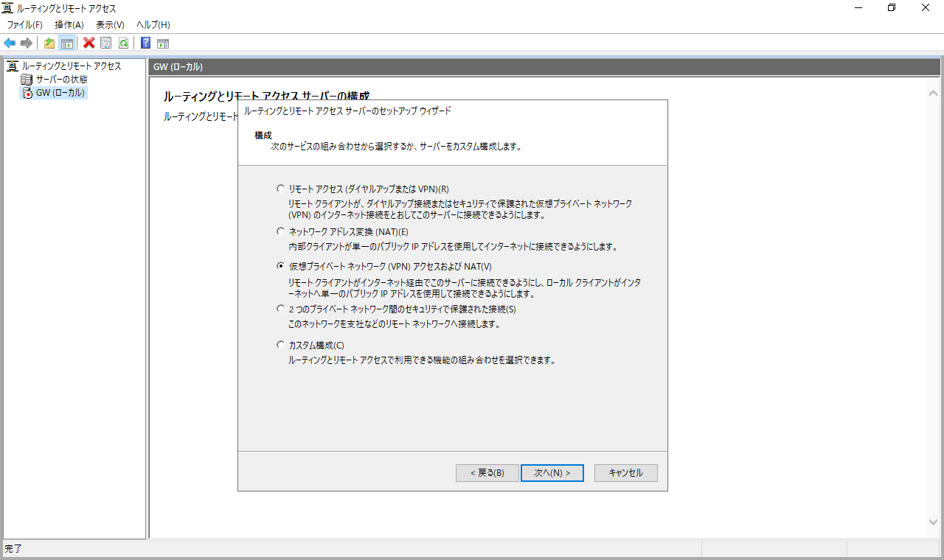The height and width of the screenshot is (560, 944).
Task: Close the main window
Action: tap(926, 8)
